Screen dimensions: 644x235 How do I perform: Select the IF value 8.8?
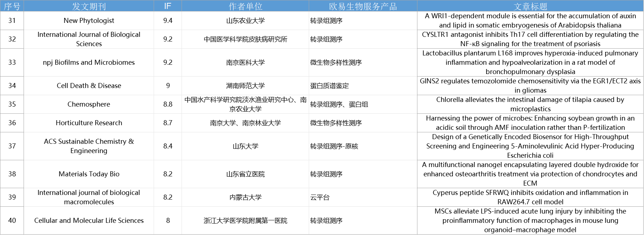pyautogui.click(x=168, y=104)
